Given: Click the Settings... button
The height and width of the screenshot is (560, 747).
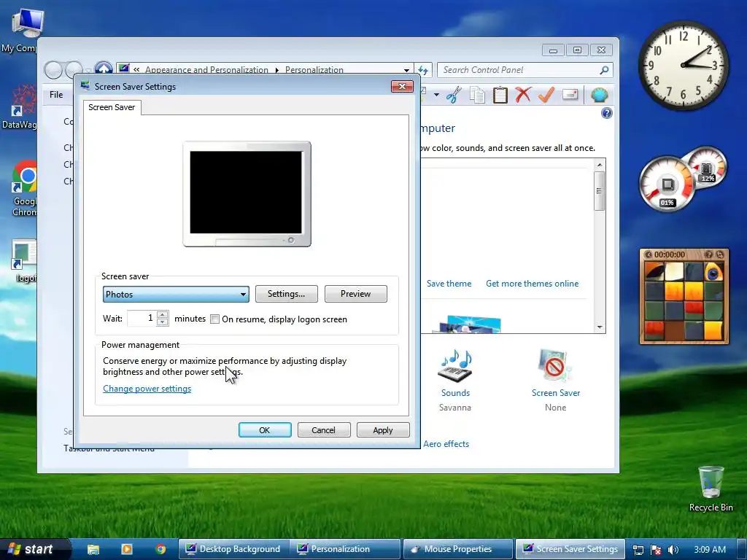Looking at the screenshot, I should coord(286,294).
